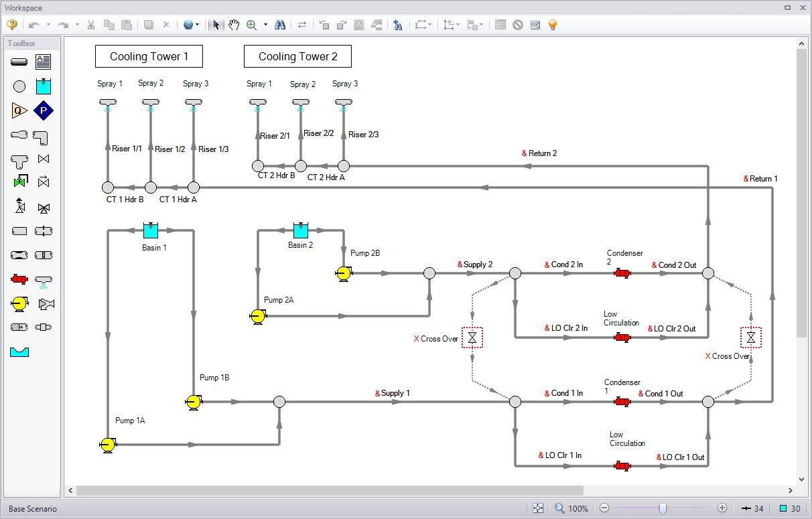Select the Valve junction tool in Toolbox
The image size is (812, 519).
[44, 159]
